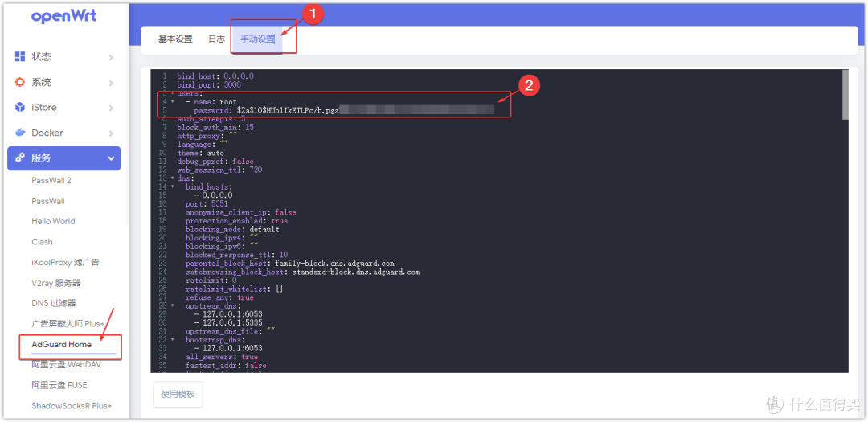Switch to the 手动设置 tab

[257, 39]
